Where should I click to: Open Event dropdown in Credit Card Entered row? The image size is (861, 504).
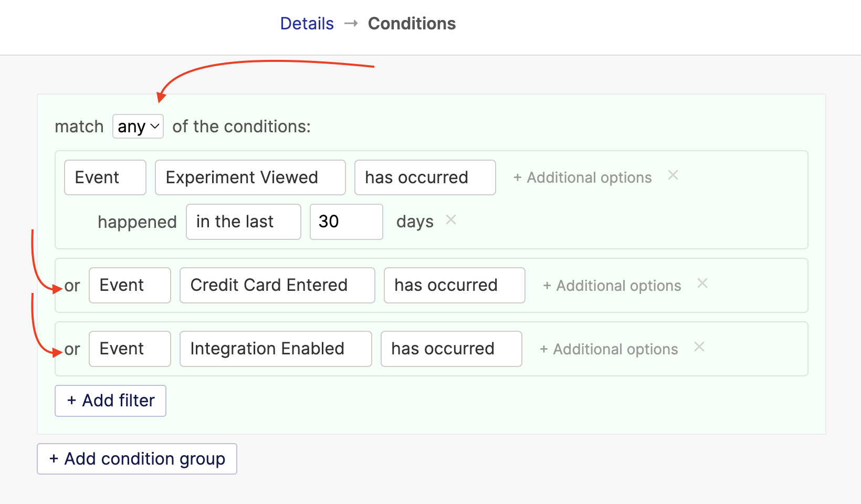coord(130,285)
